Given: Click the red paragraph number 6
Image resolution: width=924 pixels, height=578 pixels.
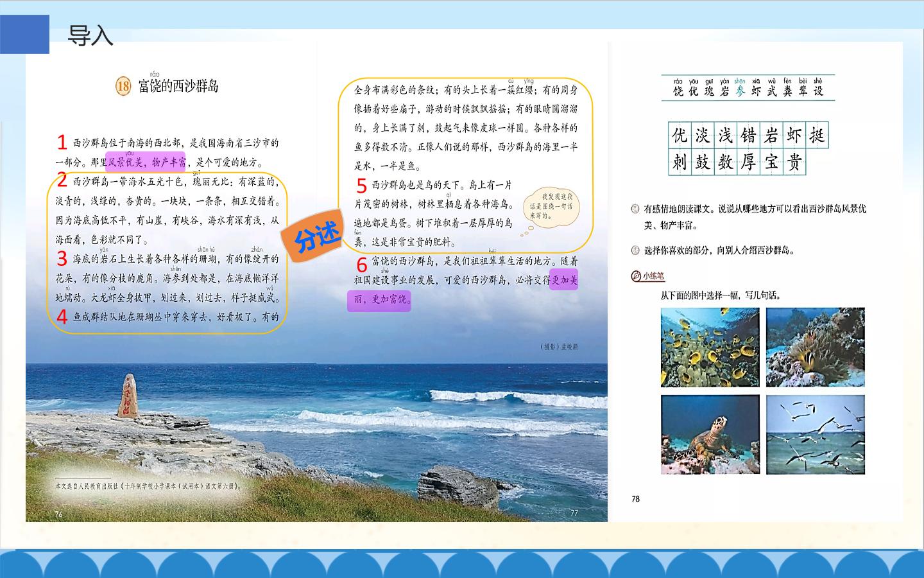Looking at the screenshot, I should pyautogui.click(x=362, y=265).
